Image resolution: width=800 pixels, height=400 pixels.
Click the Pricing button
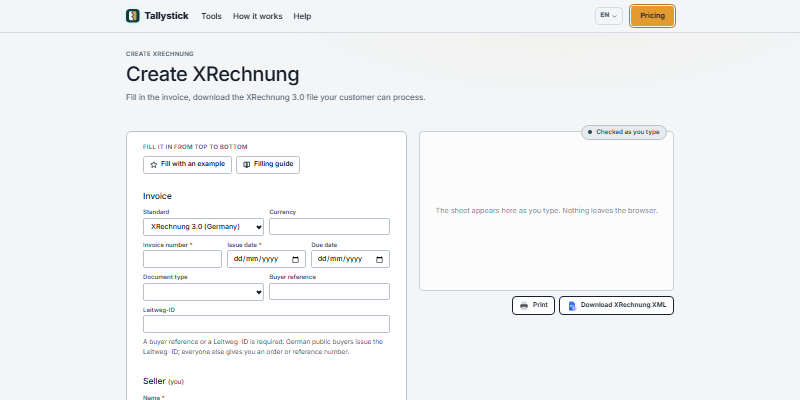(653, 16)
